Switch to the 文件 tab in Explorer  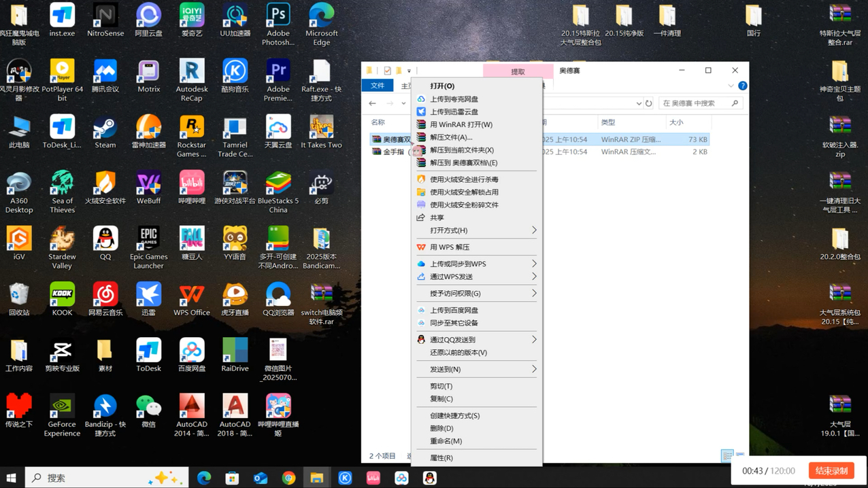[x=377, y=86]
